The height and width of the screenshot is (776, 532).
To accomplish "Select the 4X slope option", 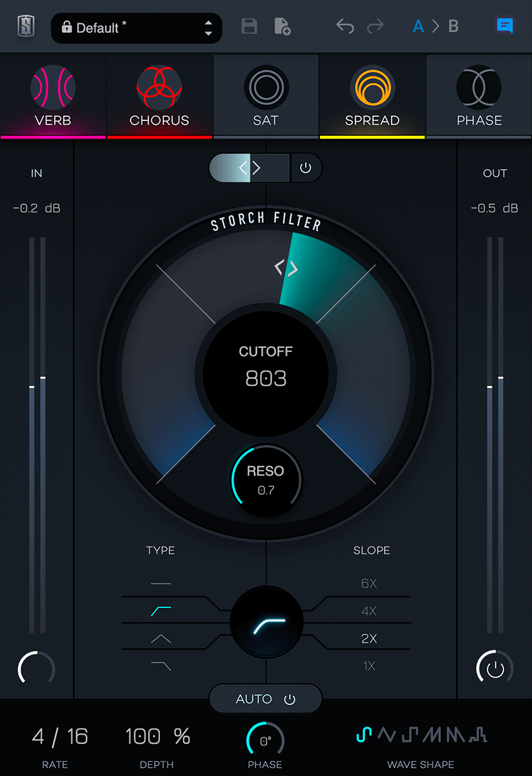I will click(369, 611).
